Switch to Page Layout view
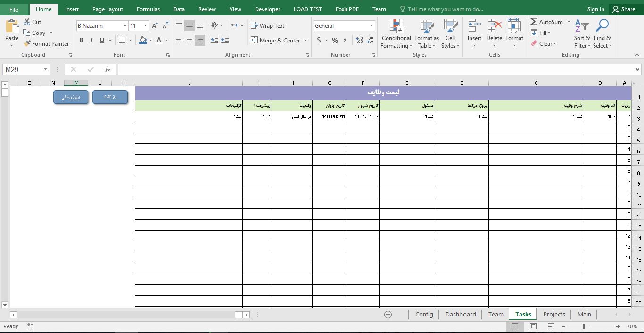The image size is (644, 333). pos(533,326)
